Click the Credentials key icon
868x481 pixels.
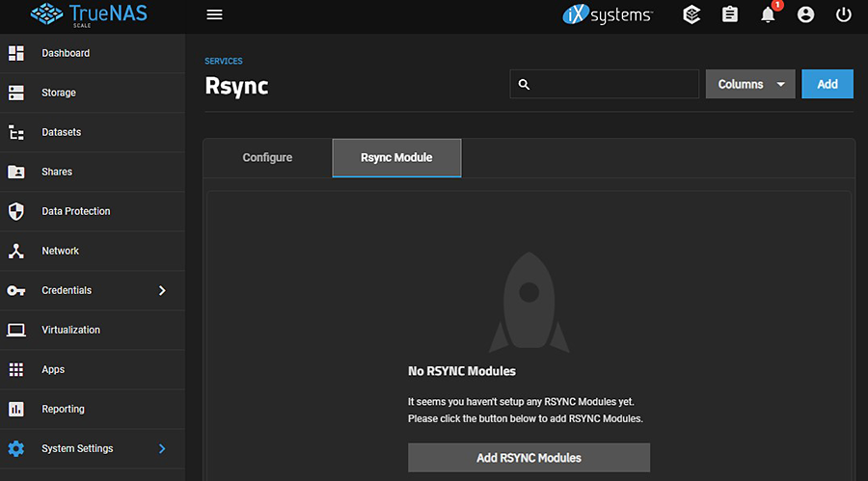pos(16,290)
